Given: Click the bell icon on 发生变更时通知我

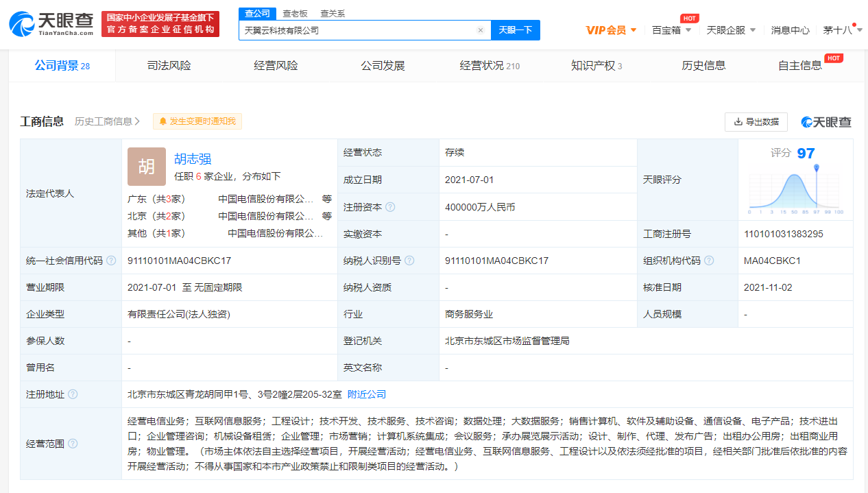Looking at the screenshot, I should click(162, 121).
